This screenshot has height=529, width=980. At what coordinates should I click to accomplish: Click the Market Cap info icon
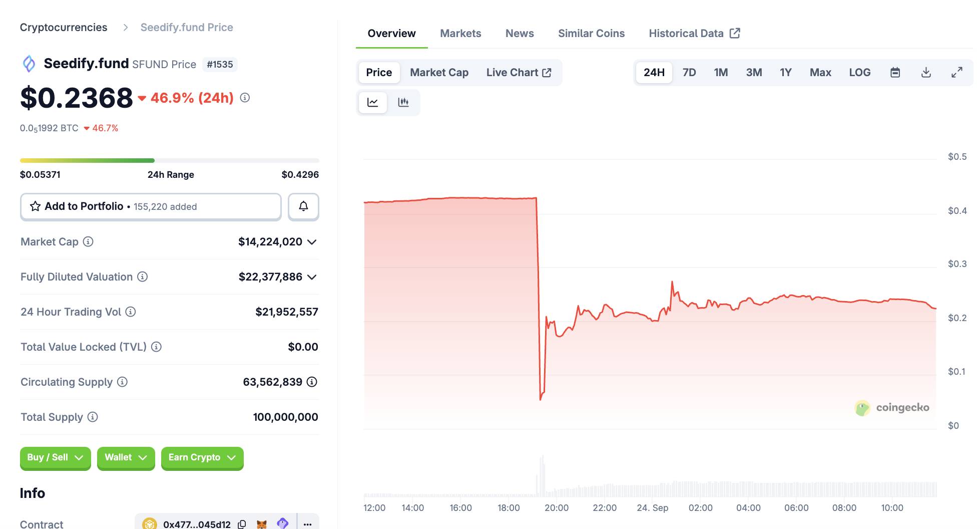pos(88,242)
